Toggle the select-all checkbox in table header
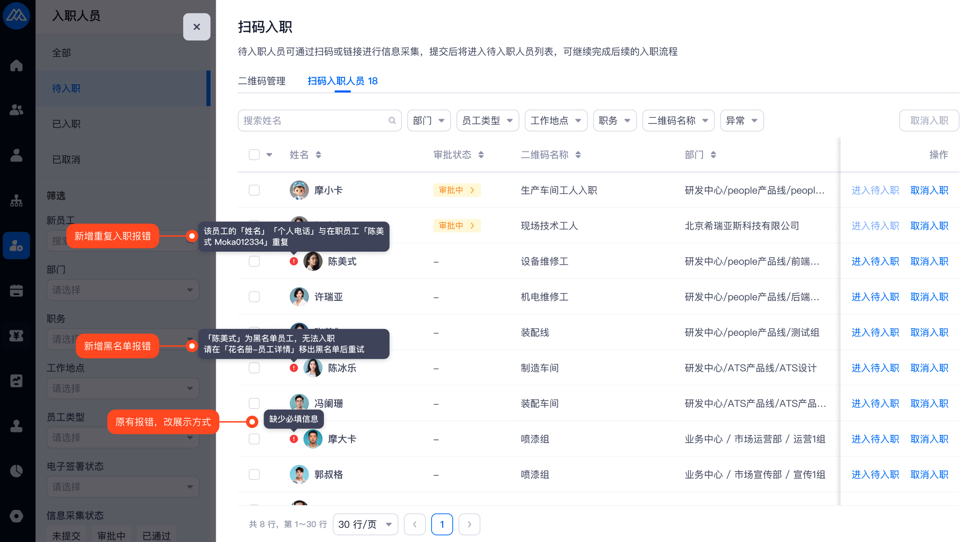 pyautogui.click(x=254, y=155)
